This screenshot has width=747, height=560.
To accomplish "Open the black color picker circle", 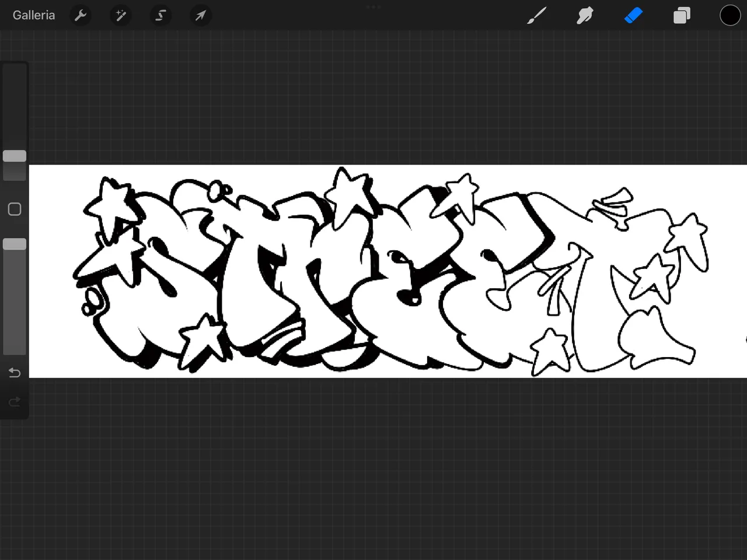I will point(730,15).
